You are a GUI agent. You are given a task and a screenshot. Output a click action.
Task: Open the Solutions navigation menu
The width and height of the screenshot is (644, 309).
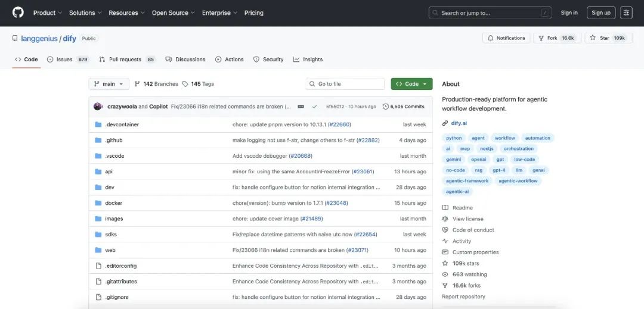click(x=85, y=13)
